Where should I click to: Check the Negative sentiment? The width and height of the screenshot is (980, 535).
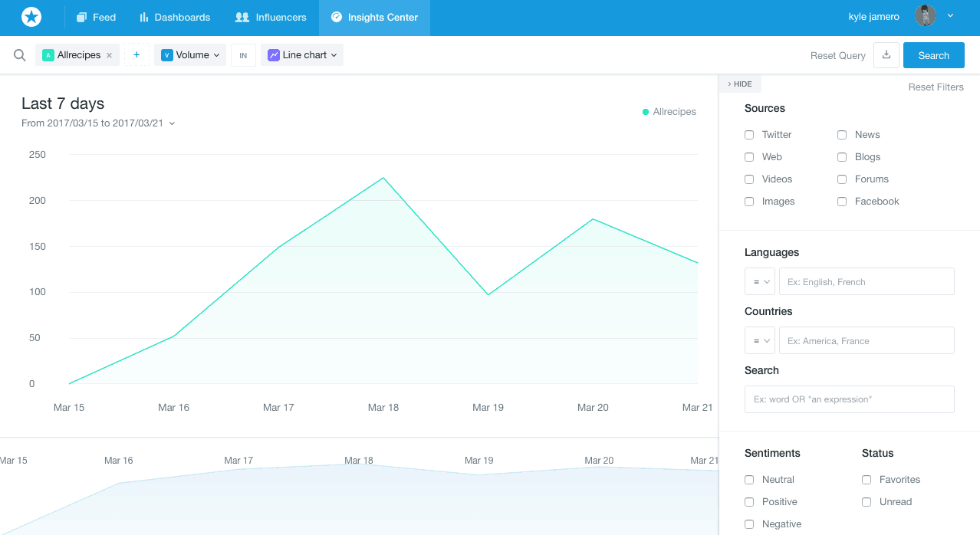pos(749,524)
